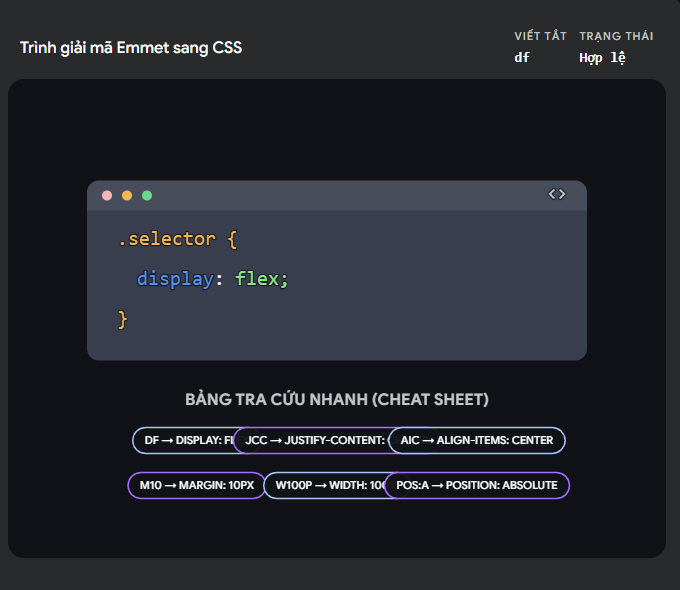Viewport: 680px width, 590px height.
Task: Click the "TRẠNG THÁI" label
Action: tap(616, 36)
